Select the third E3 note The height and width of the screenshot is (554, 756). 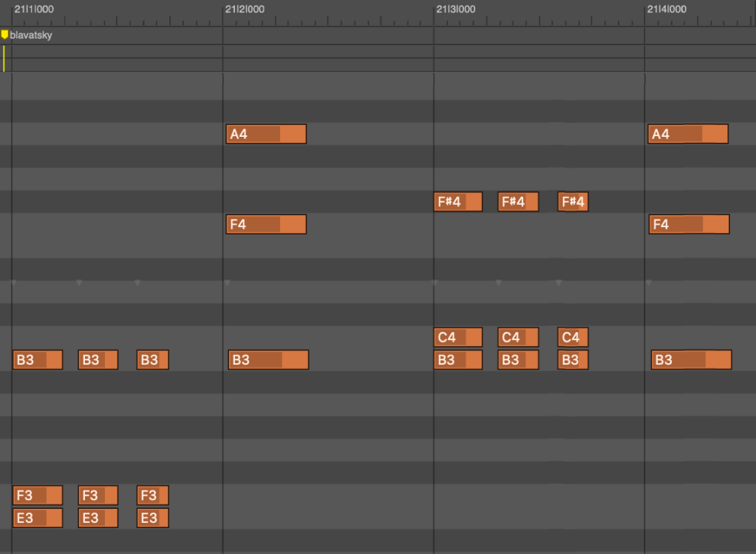153,518
